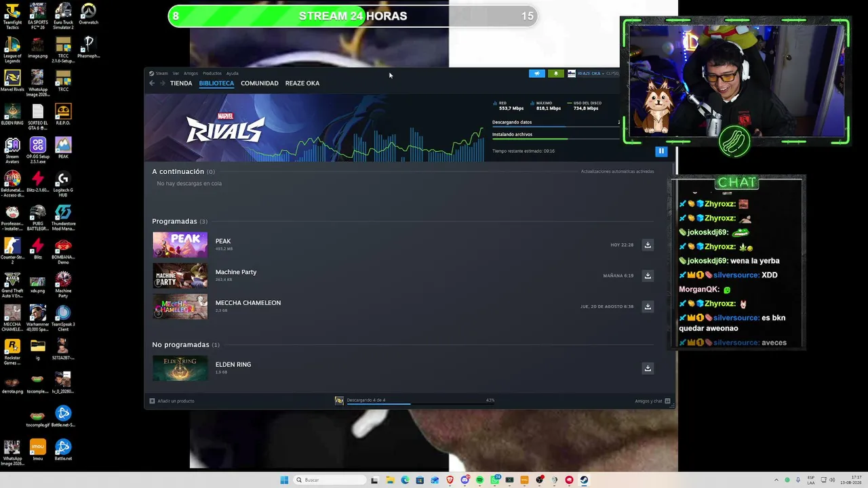Select the TeamSpeak 3 Client desktop icon
The width and height of the screenshot is (868, 488).
[x=63, y=317]
